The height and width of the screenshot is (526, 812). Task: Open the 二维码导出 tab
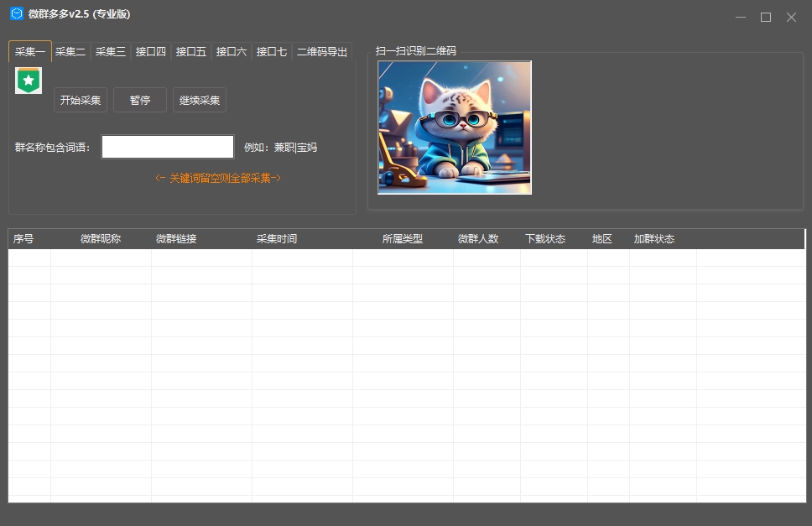pos(322,52)
